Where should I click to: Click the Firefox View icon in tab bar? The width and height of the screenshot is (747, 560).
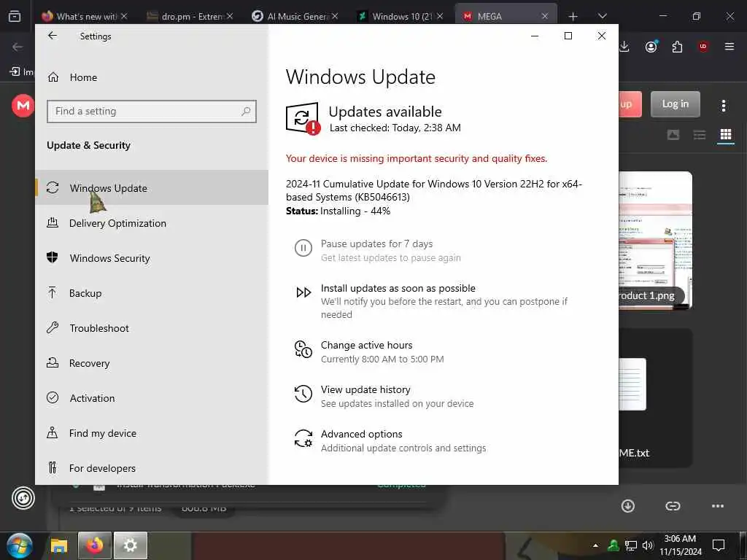pyautogui.click(x=15, y=16)
